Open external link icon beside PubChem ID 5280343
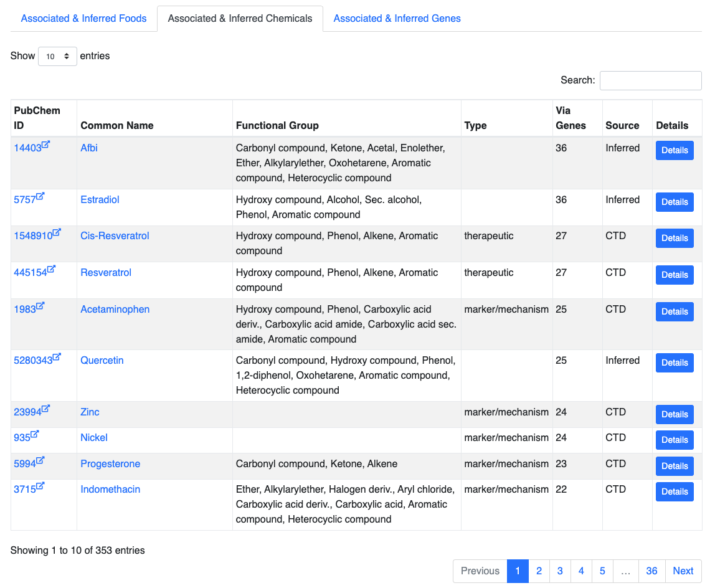 (57, 357)
